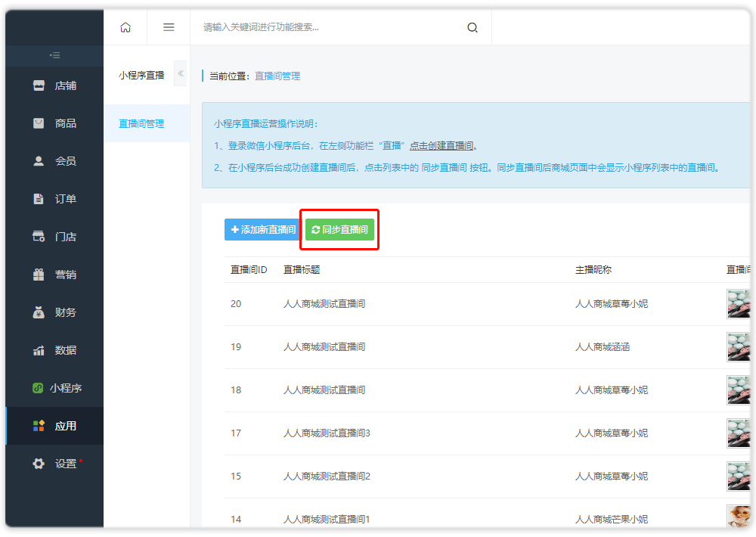
Task: Select 直播间管理 submenu item
Action: click(141, 123)
